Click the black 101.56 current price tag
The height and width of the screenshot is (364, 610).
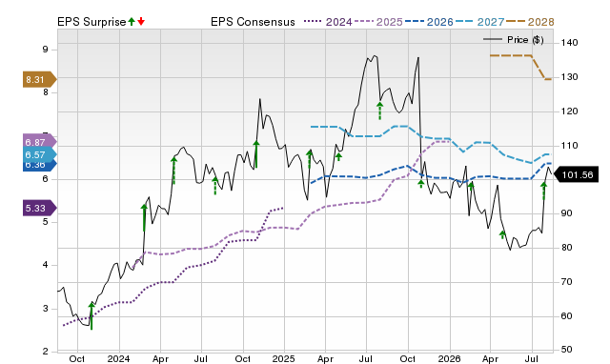[576, 175]
